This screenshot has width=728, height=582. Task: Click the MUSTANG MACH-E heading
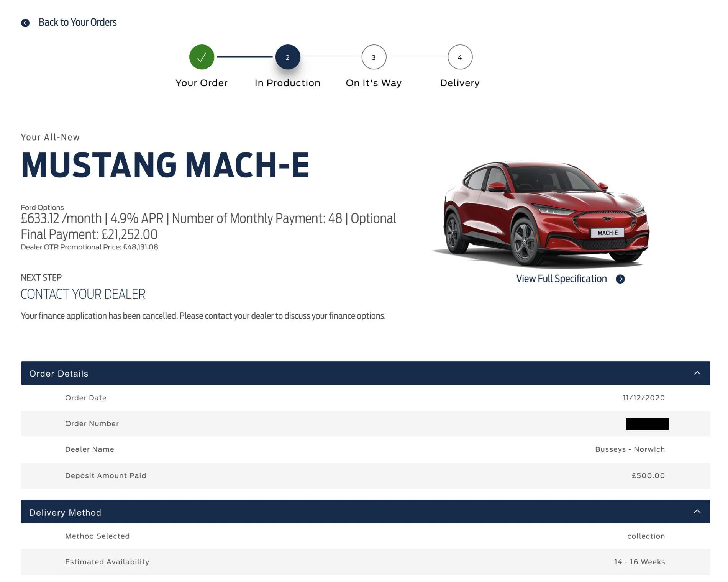click(x=165, y=165)
